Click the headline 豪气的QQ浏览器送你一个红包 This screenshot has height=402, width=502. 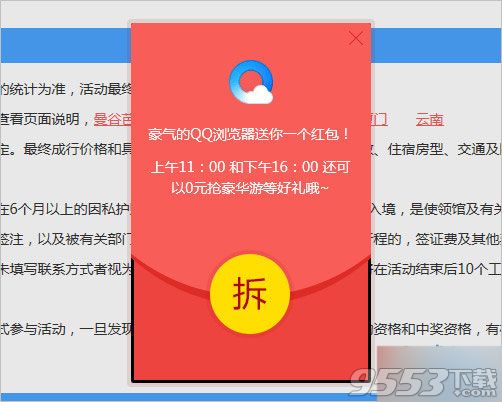coord(249,135)
